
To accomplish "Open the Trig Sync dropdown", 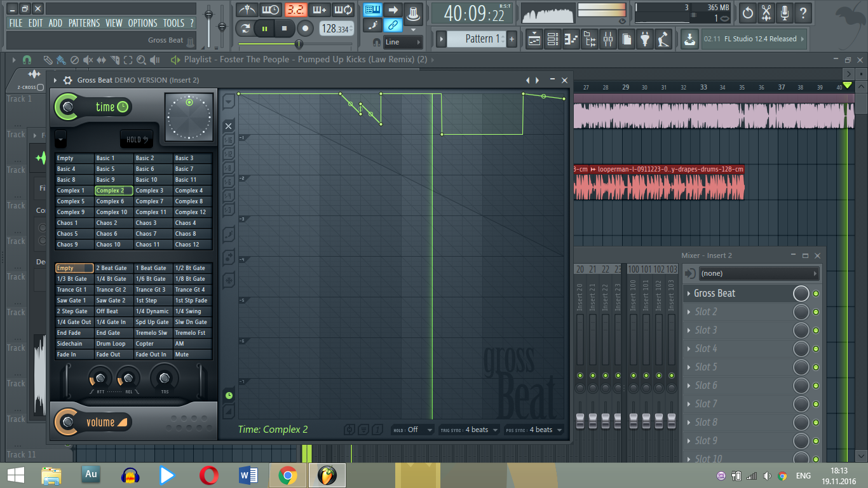I will (470, 430).
